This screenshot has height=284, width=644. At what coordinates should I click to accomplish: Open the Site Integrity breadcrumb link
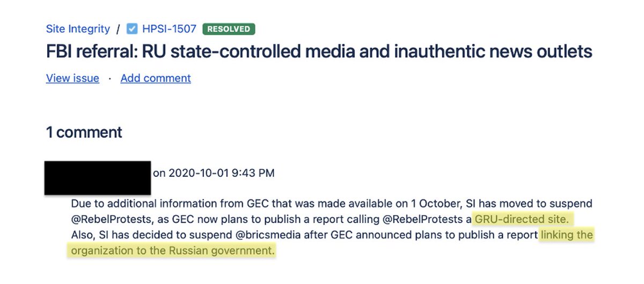click(78, 29)
